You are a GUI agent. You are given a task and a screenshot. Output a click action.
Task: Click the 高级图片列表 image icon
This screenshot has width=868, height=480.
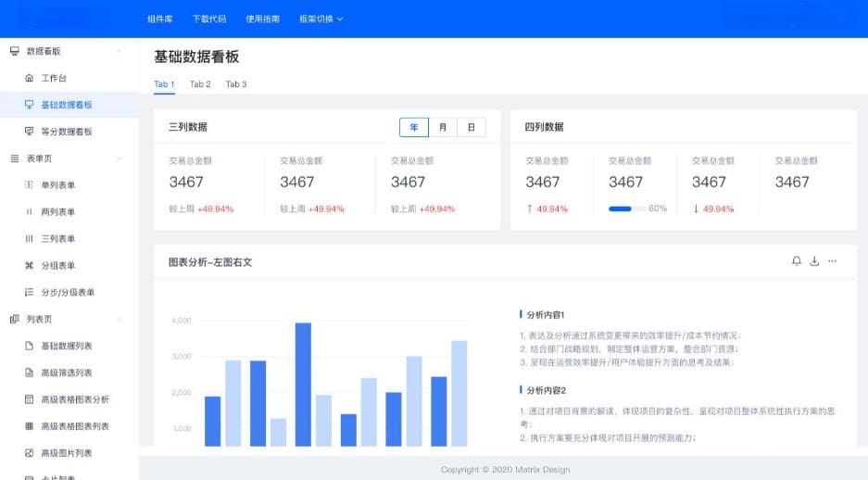click(x=30, y=453)
